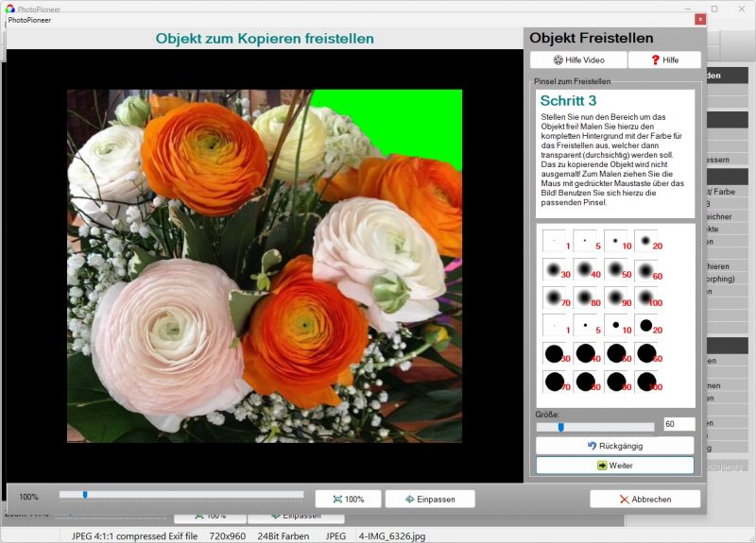The width and height of the screenshot is (756, 543).
Task: Undo last stroke with Rückgängig
Action: [614, 445]
